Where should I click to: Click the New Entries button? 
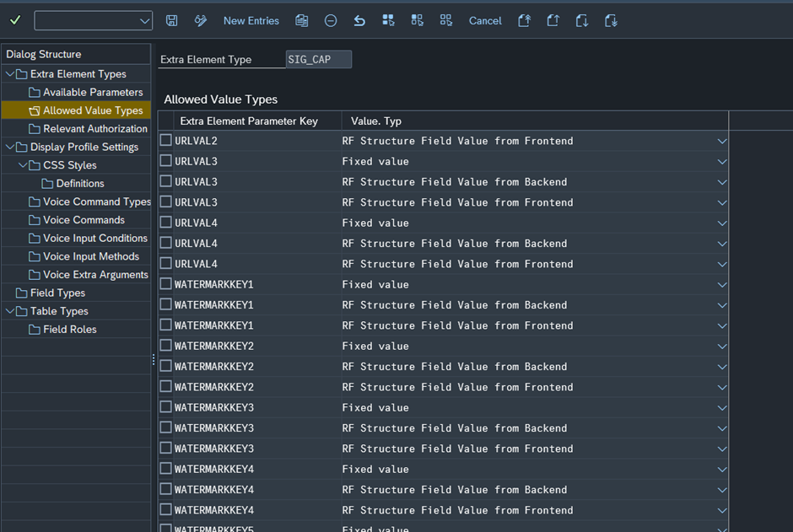click(251, 20)
